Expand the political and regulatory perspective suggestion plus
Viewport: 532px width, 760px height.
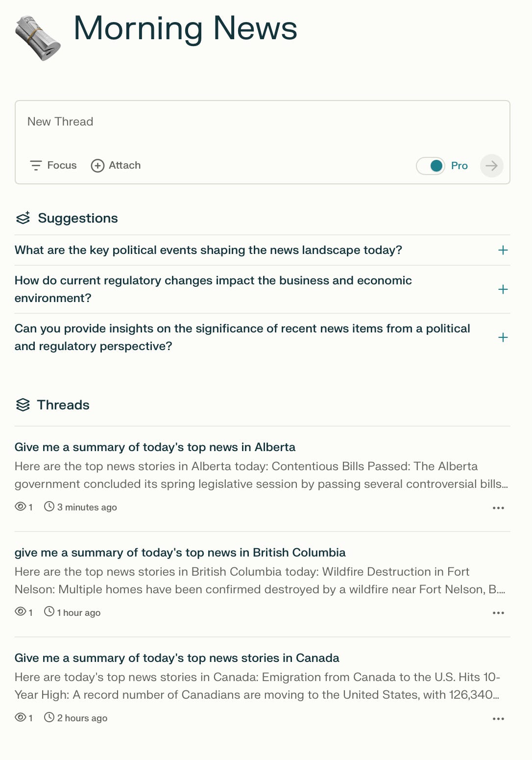point(503,337)
